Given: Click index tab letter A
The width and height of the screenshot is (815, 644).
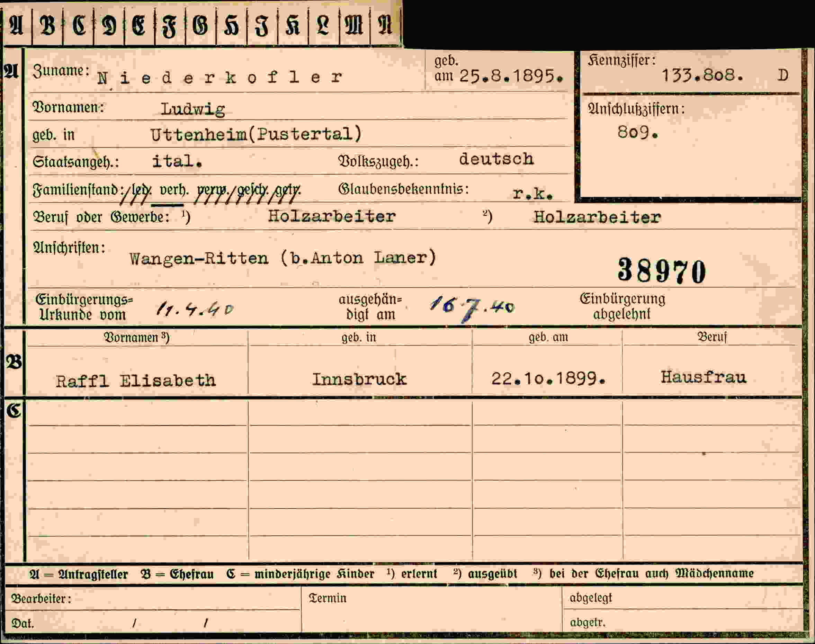Looking at the screenshot, I should [17, 26].
